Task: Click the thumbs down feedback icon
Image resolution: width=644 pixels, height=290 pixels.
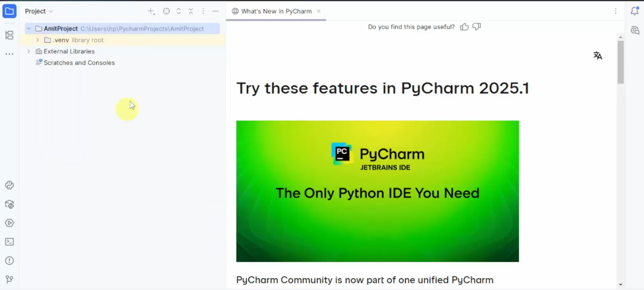Action: coord(477,27)
